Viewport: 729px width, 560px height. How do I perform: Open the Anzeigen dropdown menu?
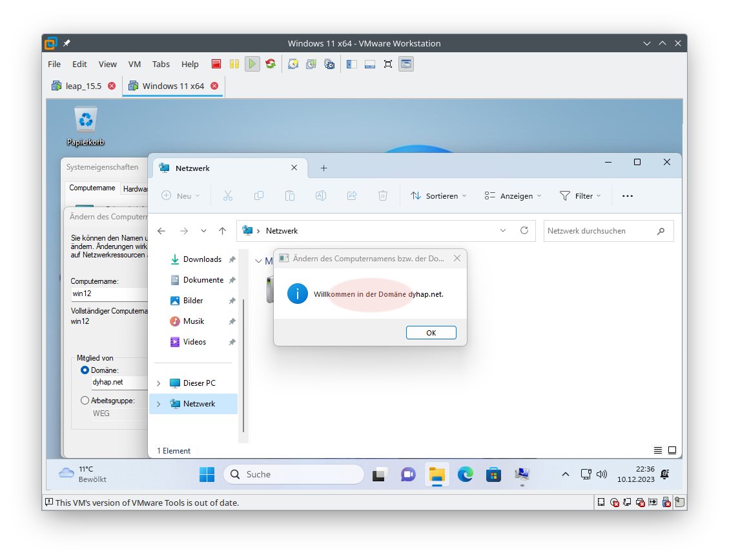[x=513, y=195]
